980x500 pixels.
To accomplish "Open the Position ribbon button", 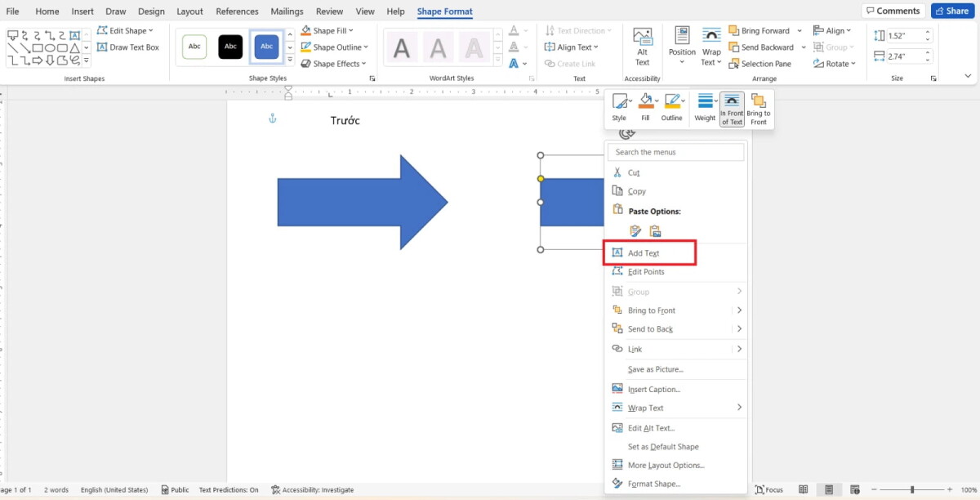I will coord(682,47).
